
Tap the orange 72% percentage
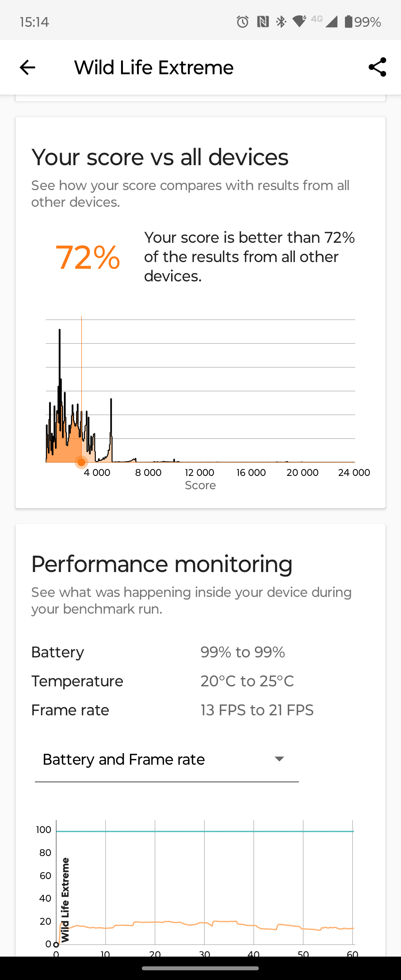coord(88,258)
